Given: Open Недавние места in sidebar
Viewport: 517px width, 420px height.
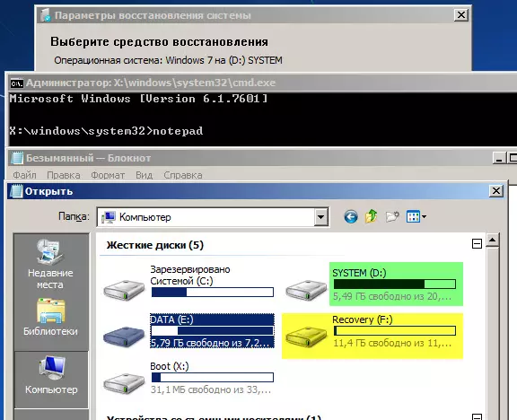Looking at the screenshot, I should tap(50, 264).
